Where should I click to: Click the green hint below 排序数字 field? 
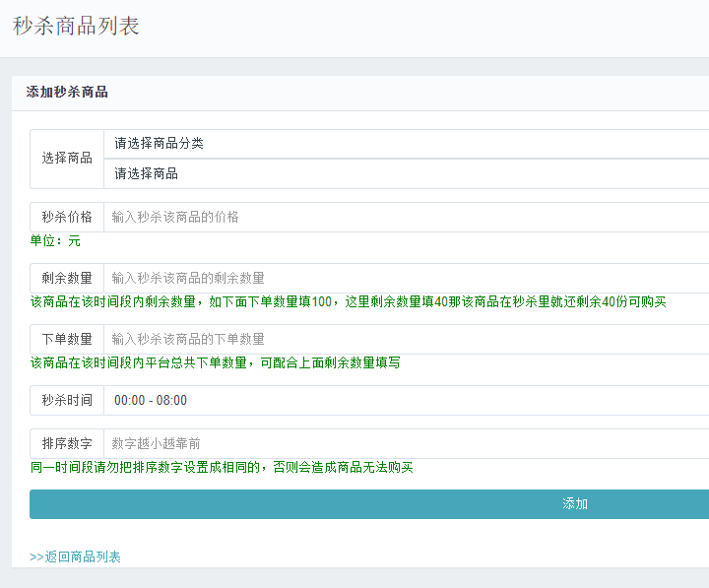point(222,467)
